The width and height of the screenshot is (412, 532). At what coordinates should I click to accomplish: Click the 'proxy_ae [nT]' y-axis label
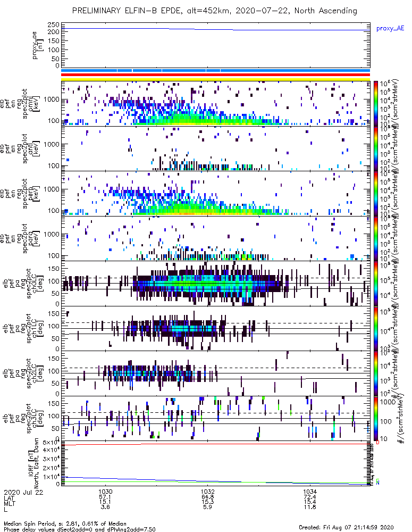[x=37, y=45]
